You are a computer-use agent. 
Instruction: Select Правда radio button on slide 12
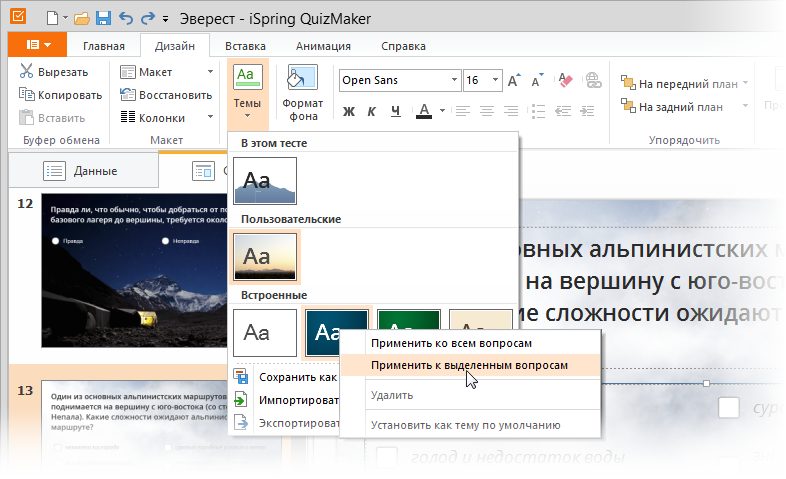pyautogui.click(x=56, y=241)
